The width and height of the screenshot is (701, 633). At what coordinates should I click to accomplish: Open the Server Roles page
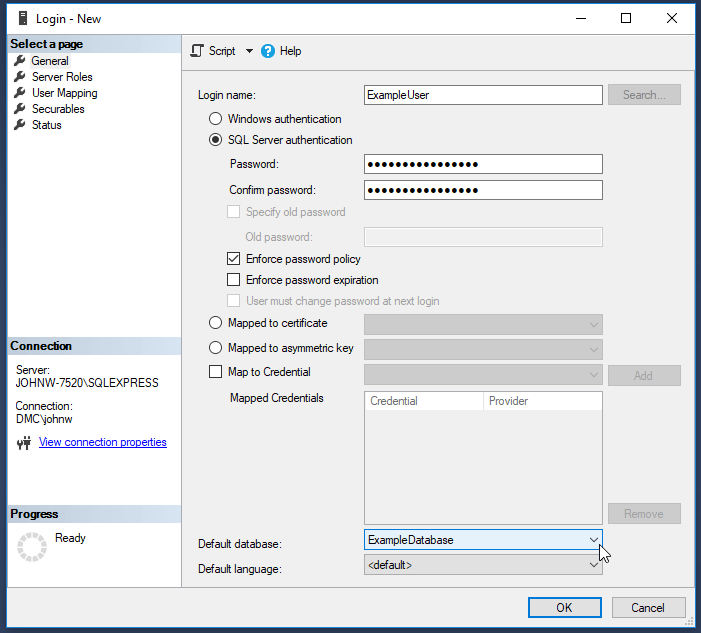(x=62, y=77)
